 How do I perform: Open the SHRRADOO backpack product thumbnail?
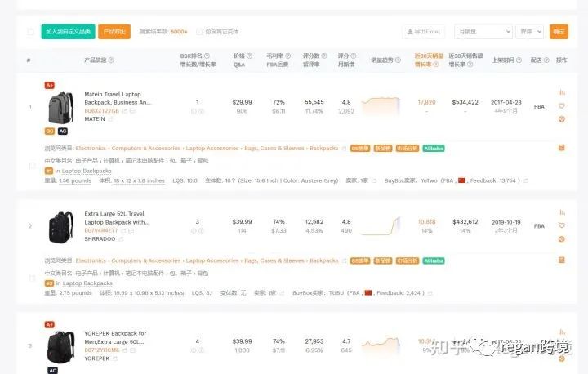60,227
